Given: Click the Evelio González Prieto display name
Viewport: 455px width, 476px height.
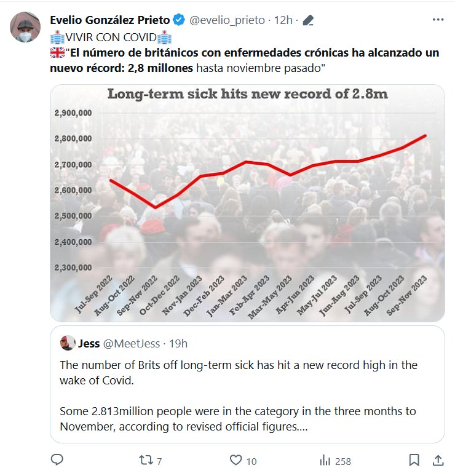Looking at the screenshot, I should pyautogui.click(x=109, y=20).
